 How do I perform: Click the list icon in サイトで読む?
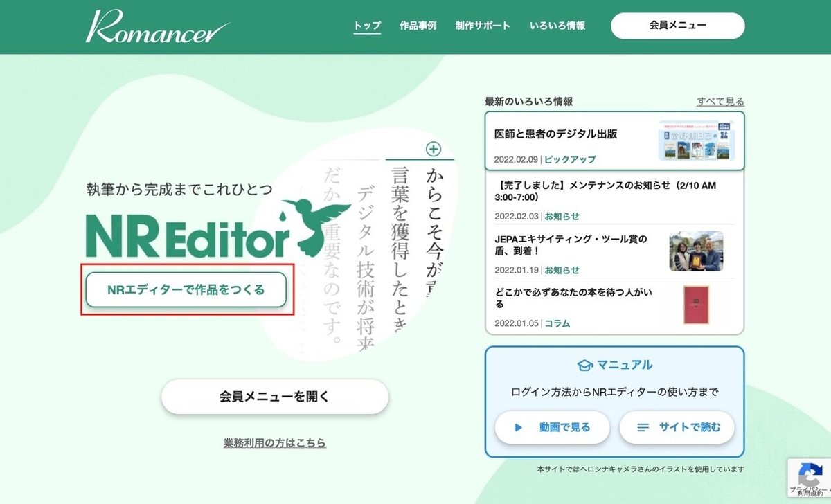click(x=643, y=427)
